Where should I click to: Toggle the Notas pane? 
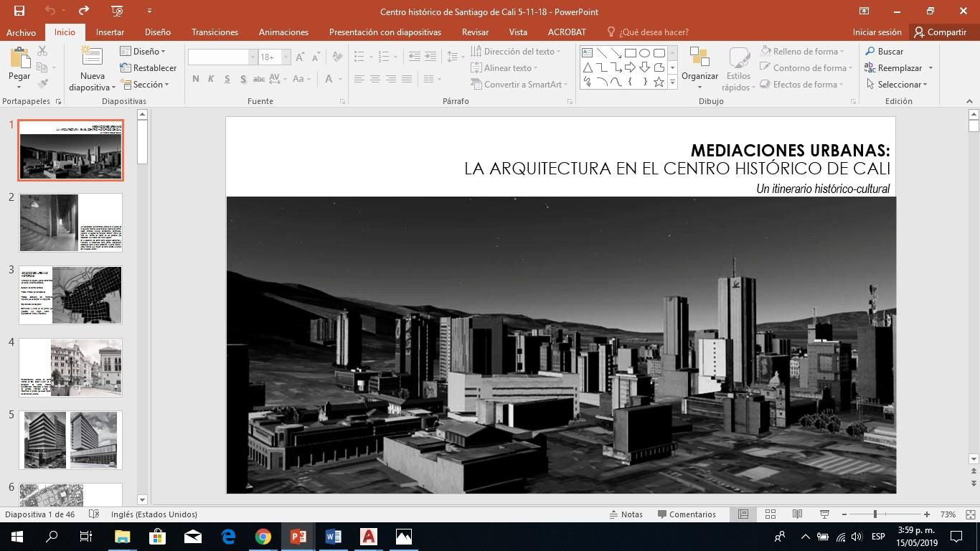pyautogui.click(x=626, y=514)
